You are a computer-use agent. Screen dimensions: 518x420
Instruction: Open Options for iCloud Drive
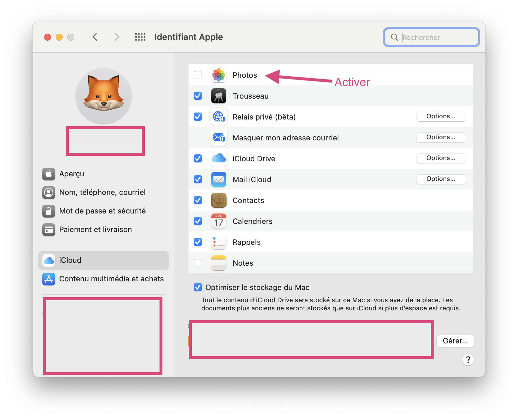point(441,158)
